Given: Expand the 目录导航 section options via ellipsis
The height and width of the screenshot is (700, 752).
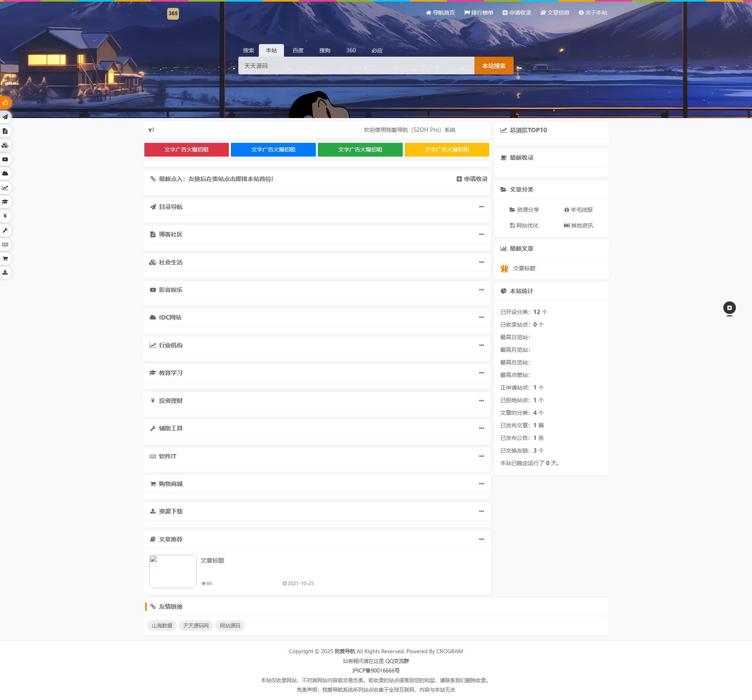Looking at the screenshot, I should pyautogui.click(x=482, y=207).
